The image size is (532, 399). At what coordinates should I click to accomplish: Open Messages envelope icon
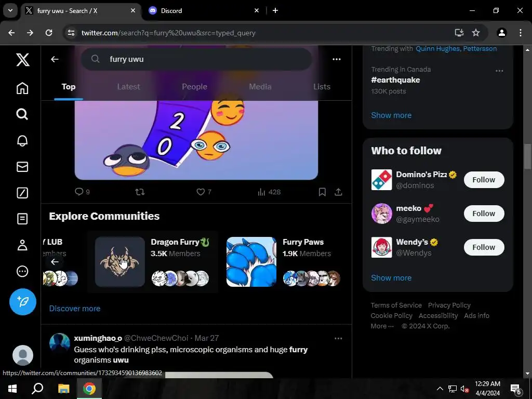point(22,167)
